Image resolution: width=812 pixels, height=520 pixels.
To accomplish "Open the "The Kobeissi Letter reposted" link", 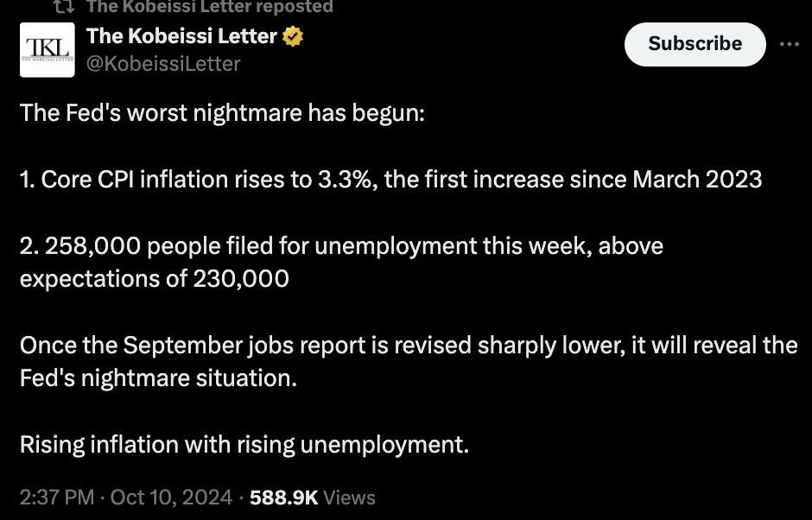I will click(210, 6).
